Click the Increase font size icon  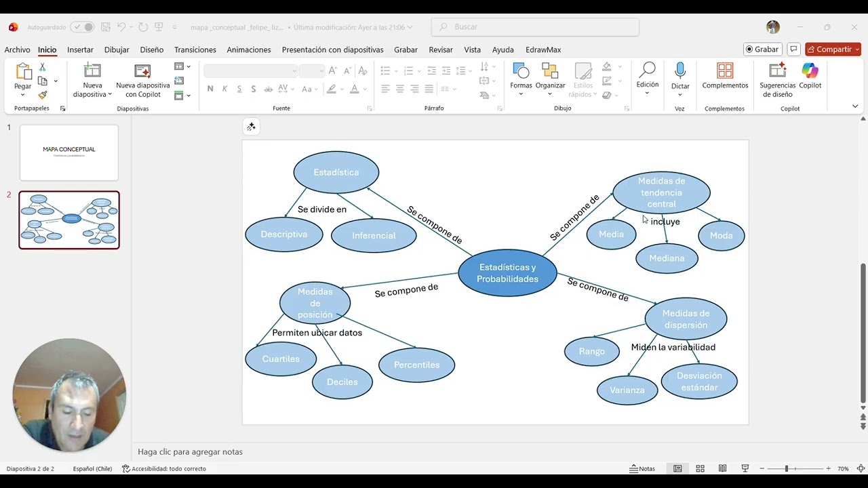pyautogui.click(x=332, y=70)
